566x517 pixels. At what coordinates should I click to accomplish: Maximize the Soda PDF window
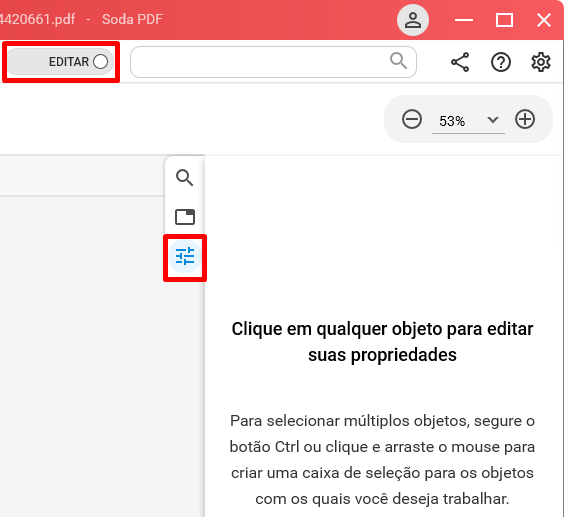pos(504,20)
